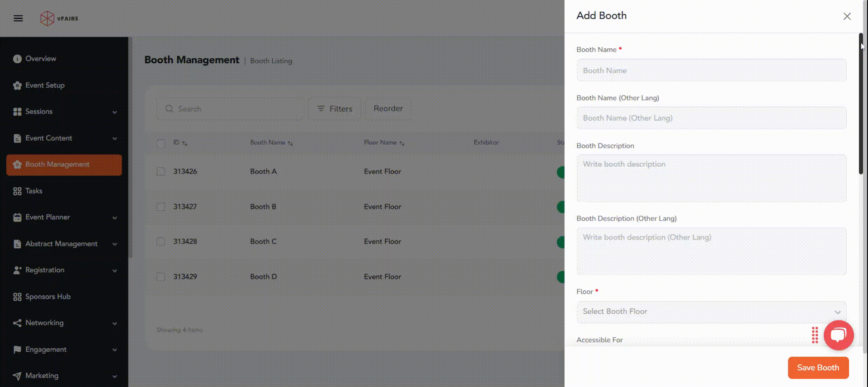Open the chat support bubble
This screenshot has width=868, height=387.
coord(838,335)
